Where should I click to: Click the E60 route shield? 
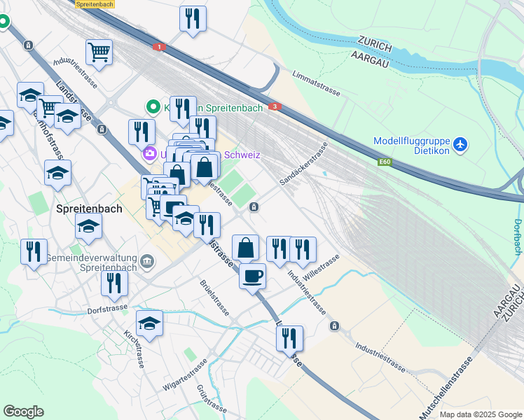385,162
